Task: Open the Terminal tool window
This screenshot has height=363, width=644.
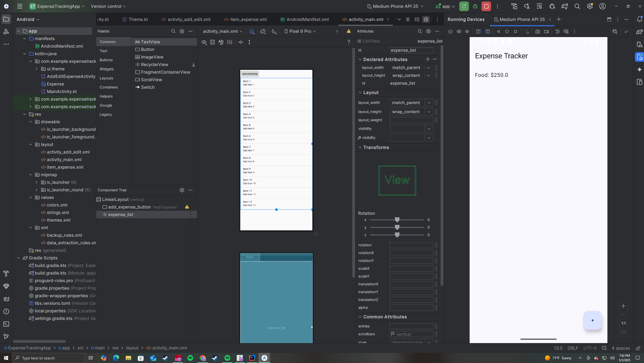Action: pos(6,324)
